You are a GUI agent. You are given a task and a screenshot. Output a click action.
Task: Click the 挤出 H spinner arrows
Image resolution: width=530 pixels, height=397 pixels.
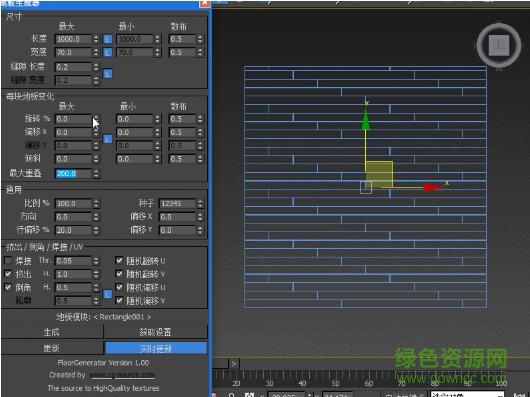pyautogui.click(x=96, y=274)
